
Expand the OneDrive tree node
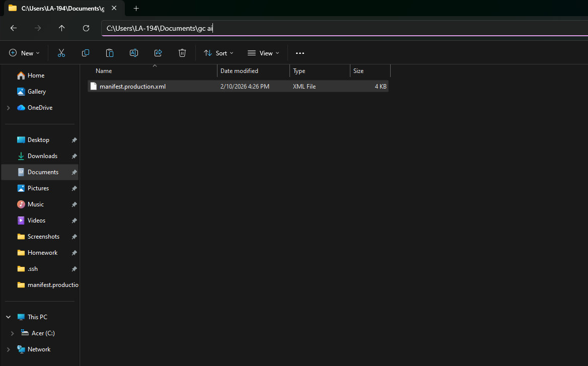tap(8, 108)
